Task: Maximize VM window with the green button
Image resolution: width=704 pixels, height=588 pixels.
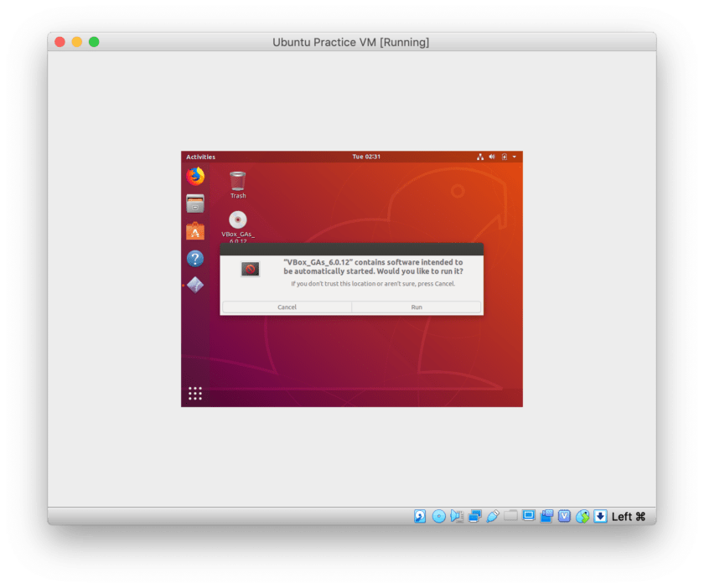Action: [x=94, y=42]
